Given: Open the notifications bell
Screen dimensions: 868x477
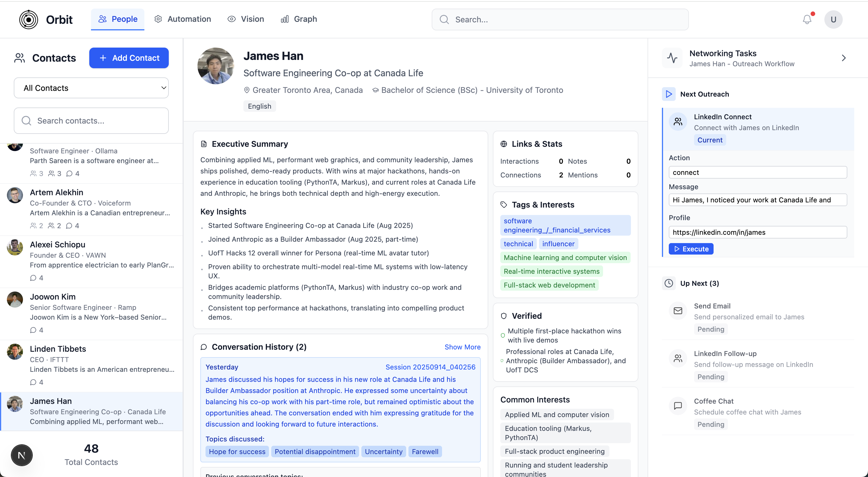Looking at the screenshot, I should pos(807,19).
